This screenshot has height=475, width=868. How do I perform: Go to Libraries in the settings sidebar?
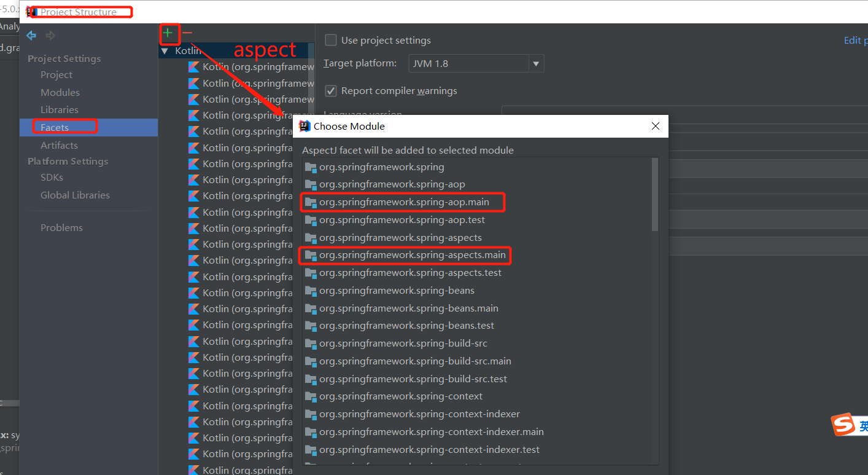(60, 110)
